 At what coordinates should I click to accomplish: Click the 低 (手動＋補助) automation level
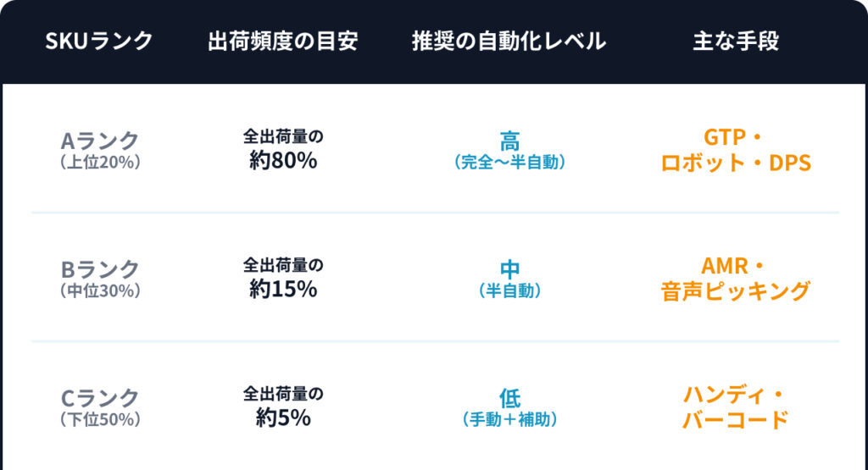(509, 407)
